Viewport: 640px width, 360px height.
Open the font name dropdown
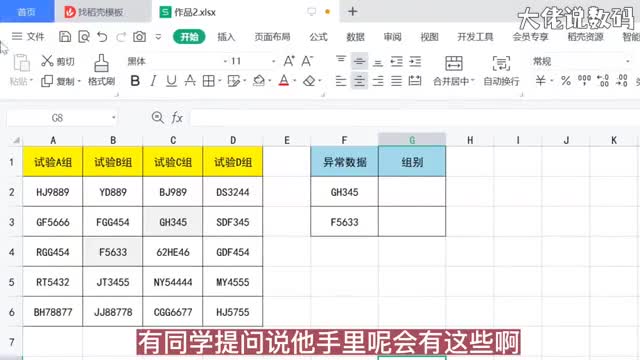click(225, 61)
